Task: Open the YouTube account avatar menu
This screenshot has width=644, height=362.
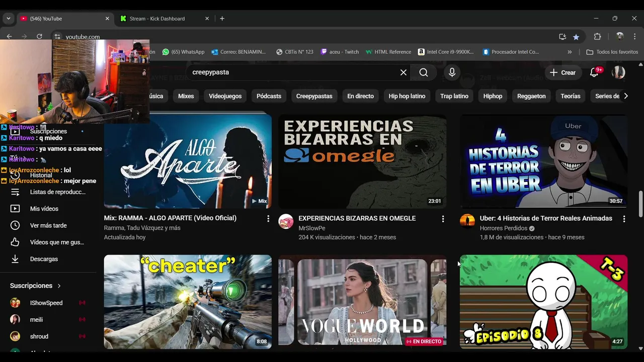Action: coord(618,72)
